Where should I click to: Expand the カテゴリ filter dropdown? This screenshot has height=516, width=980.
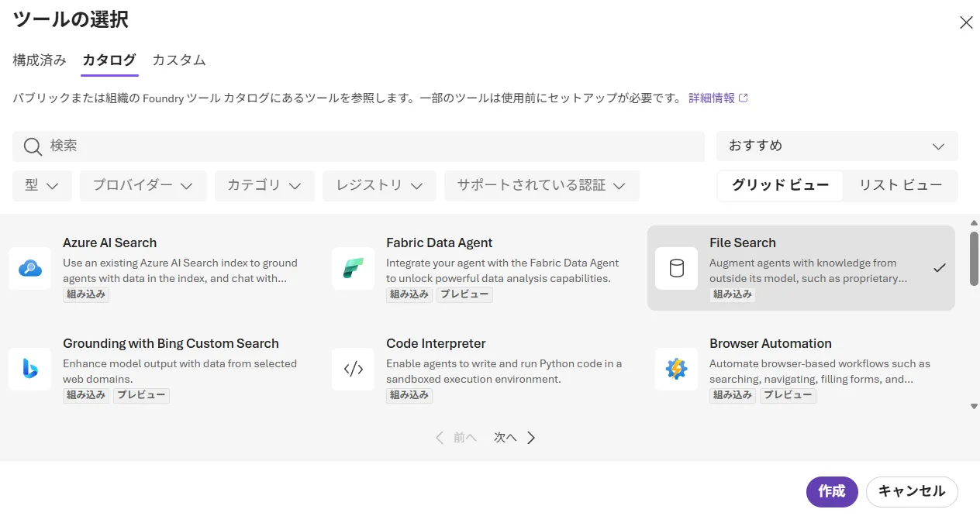coord(264,186)
